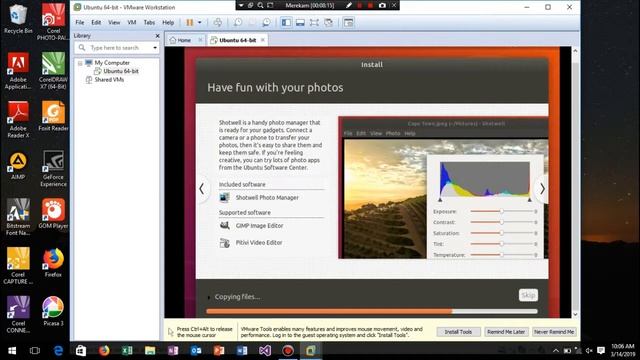
Task: Show the next installer slide
Action: 542,189
